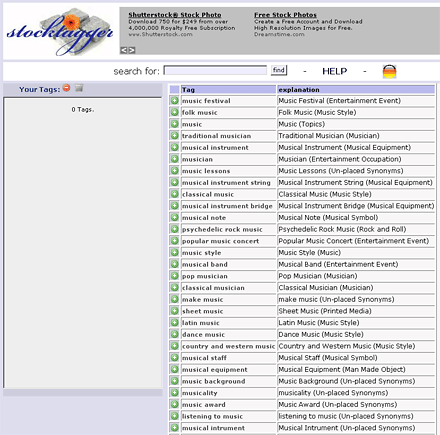Viewport: 440px width, 435px height.
Task: Open the HELP link
Action: point(334,71)
